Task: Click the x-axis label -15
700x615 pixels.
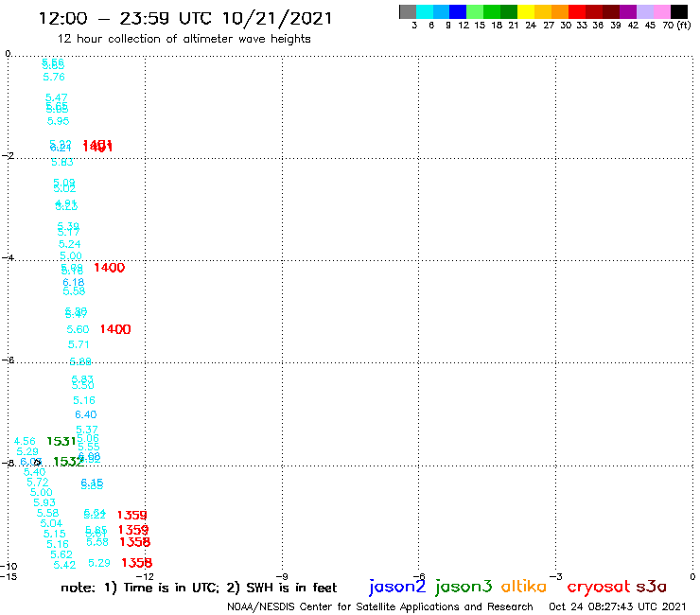Action: [x=9, y=576]
